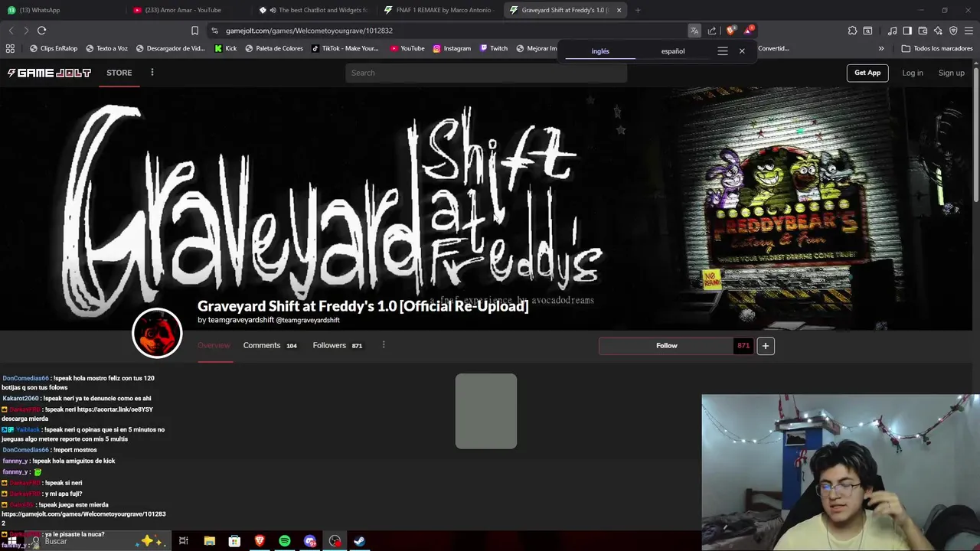Select the Comments 104 tab
Screen dimensions: 980x551
270,346
